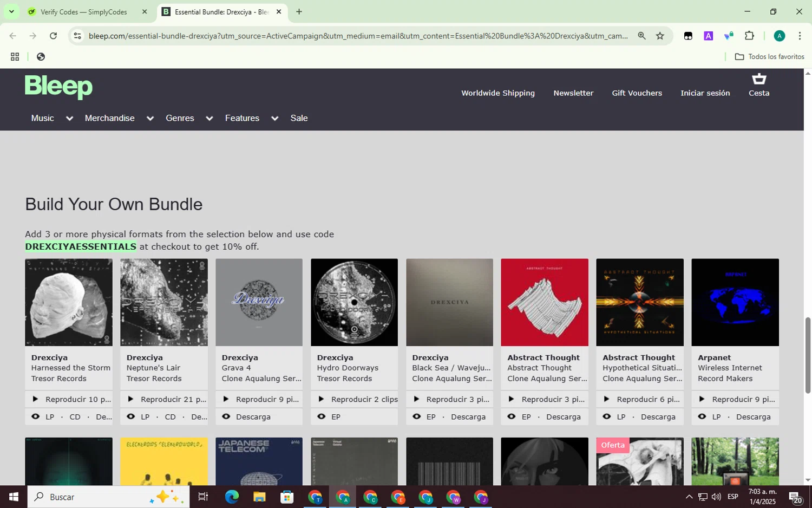Open the red Abstract Thought cover

[x=545, y=302]
